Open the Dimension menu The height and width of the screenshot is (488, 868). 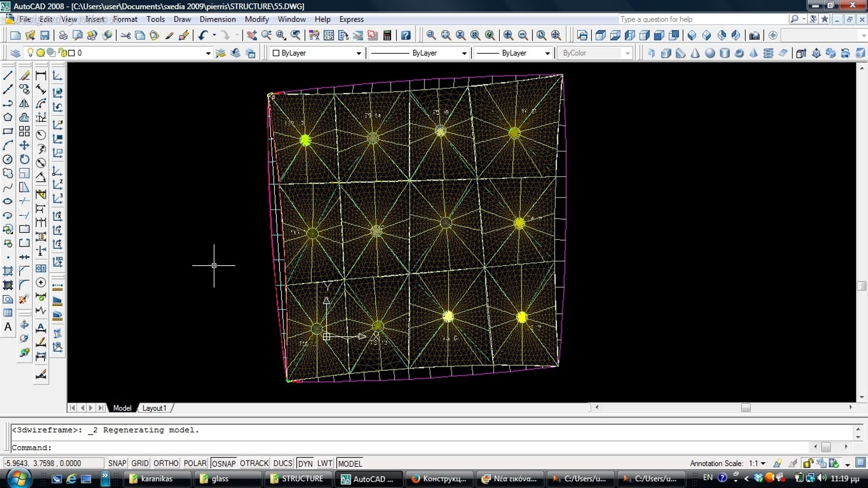pos(217,19)
